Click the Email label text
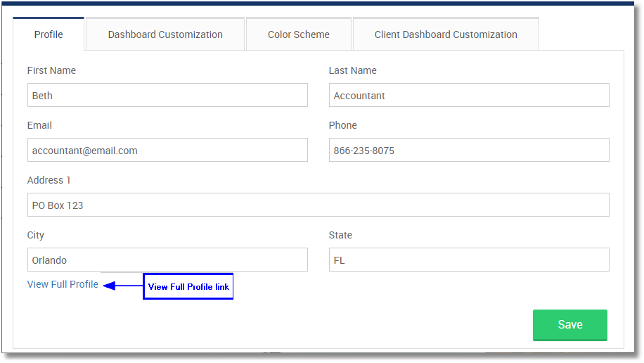644x363 pixels. click(x=39, y=125)
